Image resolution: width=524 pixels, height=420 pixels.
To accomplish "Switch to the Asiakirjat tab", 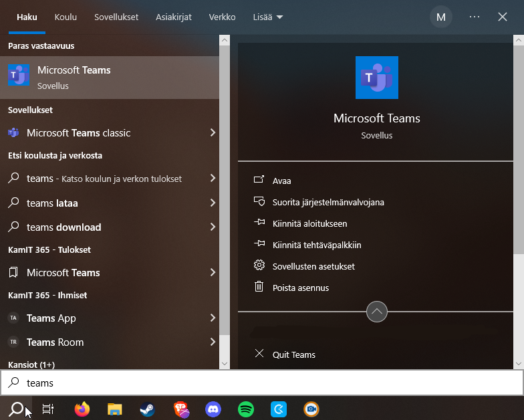I will [174, 17].
